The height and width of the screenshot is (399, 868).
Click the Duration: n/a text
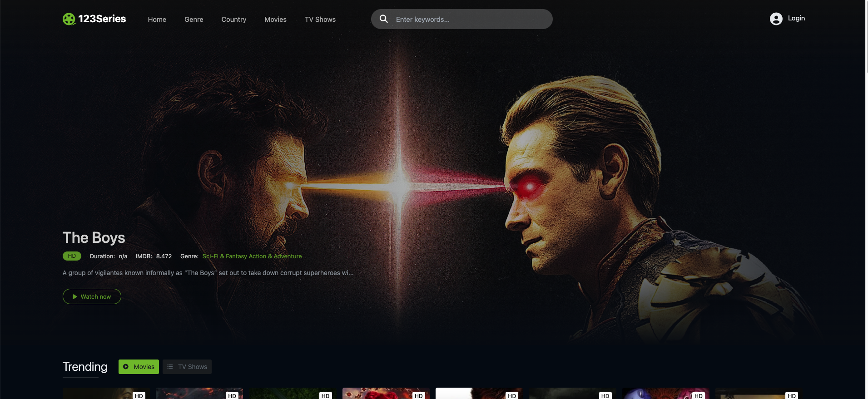click(109, 256)
